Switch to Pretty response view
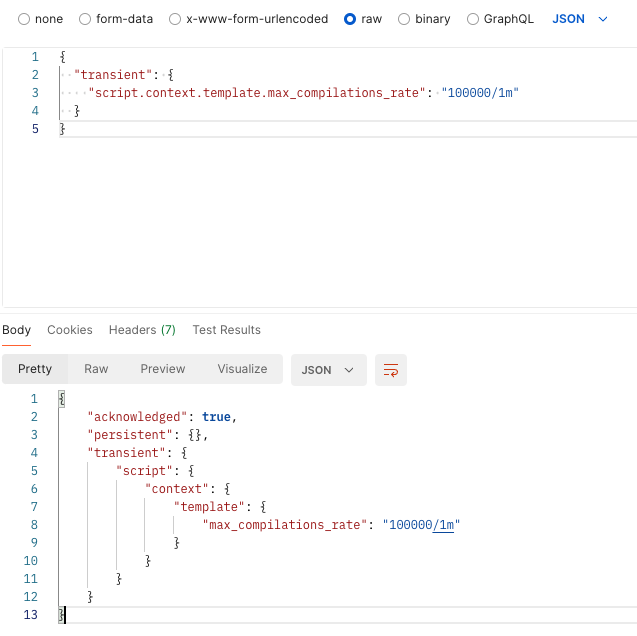The width and height of the screenshot is (637, 636). pos(35,369)
